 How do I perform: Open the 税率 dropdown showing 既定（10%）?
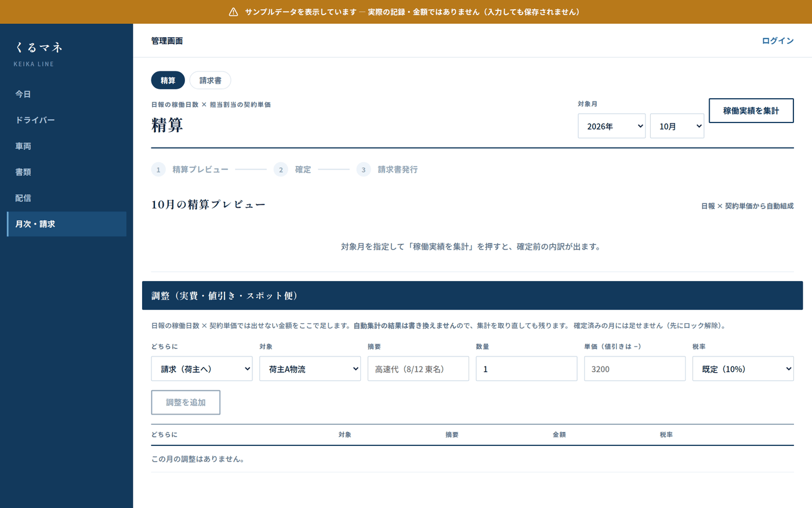click(x=743, y=369)
